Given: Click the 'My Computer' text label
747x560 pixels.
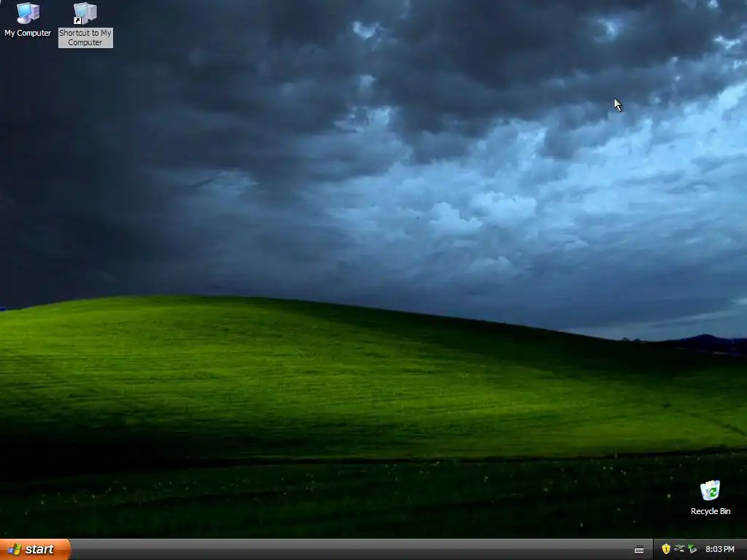Looking at the screenshot, I should (x=28, y=33).
